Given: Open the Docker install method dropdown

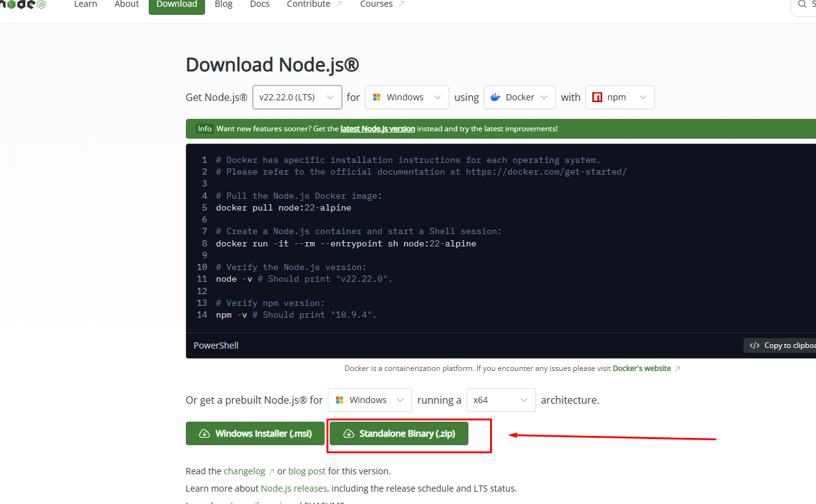Looking at the screenshot, I should [520, 97].
